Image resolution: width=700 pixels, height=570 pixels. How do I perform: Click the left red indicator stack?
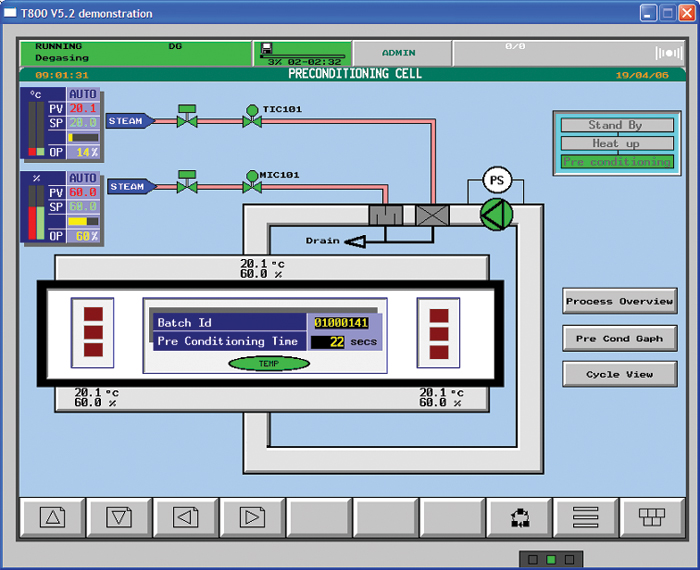[x=93, y=333]
